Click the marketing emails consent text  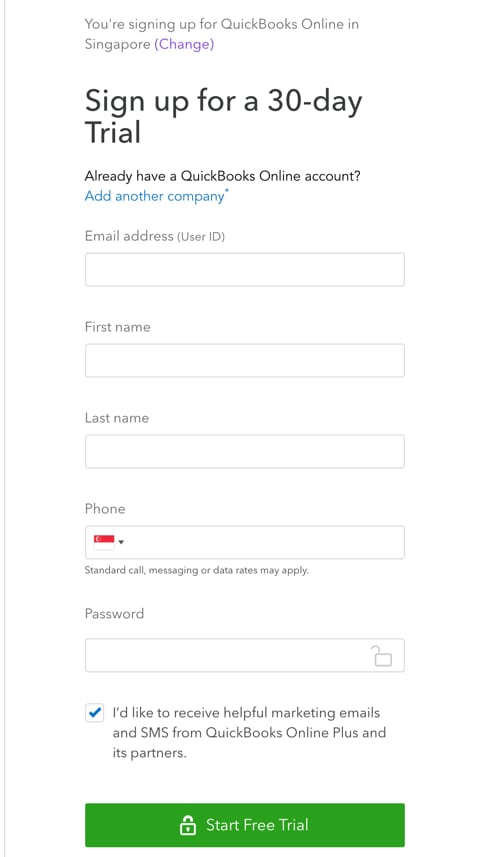(249, 733)
